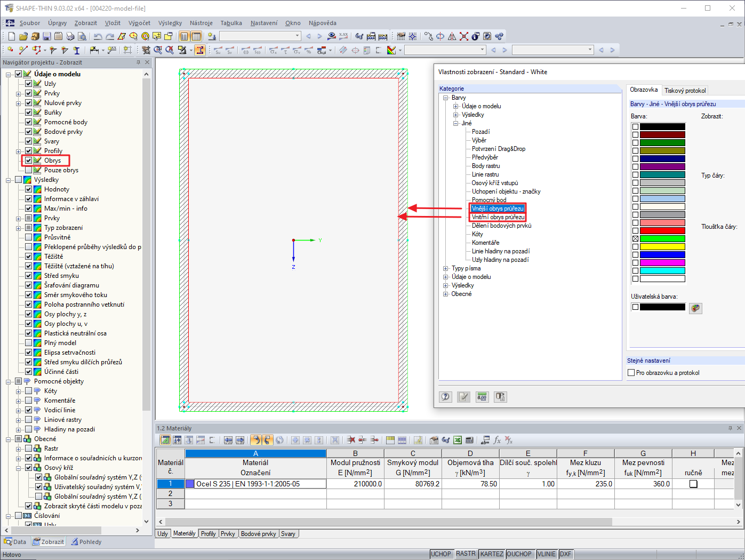745x560 pixels.
Task: Redo the last undone action
Action: [x=110, y=36]
